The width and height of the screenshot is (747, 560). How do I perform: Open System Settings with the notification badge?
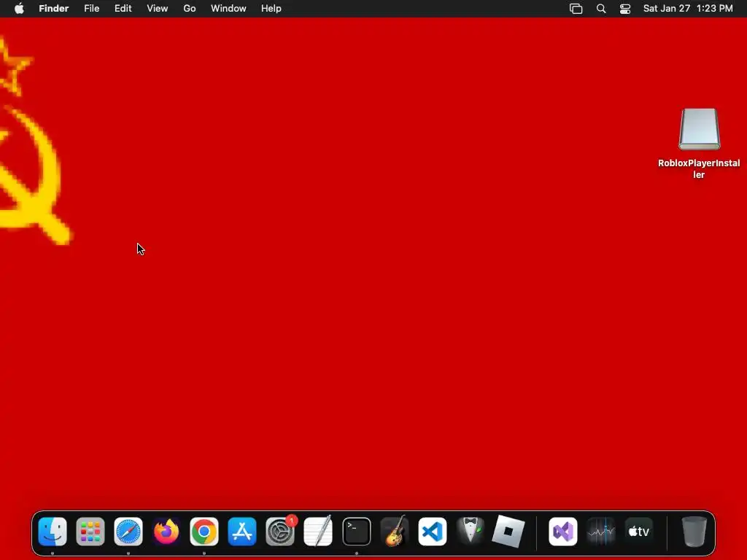[x=280, y=532]
